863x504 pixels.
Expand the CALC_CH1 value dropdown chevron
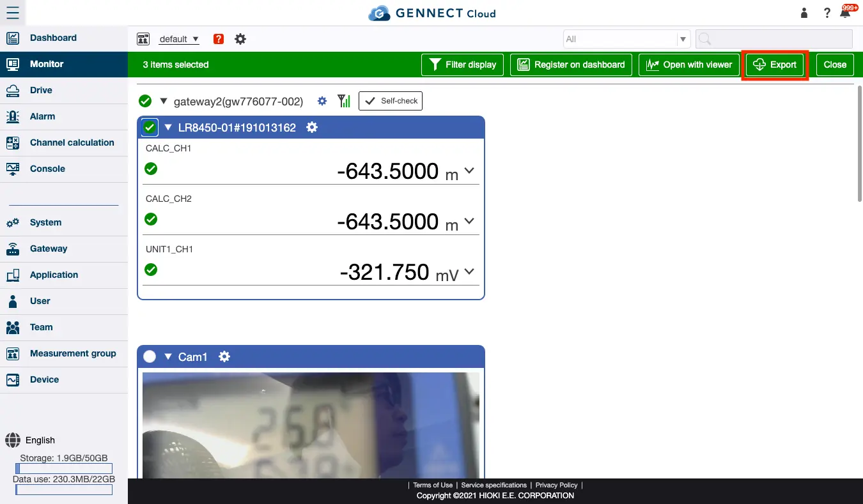click(469, 171)
